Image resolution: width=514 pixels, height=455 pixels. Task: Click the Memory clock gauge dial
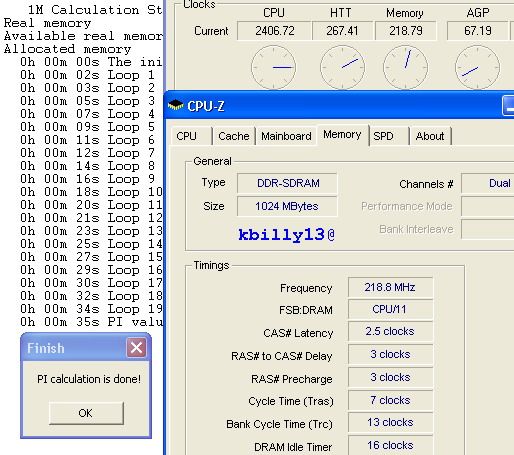405,68
